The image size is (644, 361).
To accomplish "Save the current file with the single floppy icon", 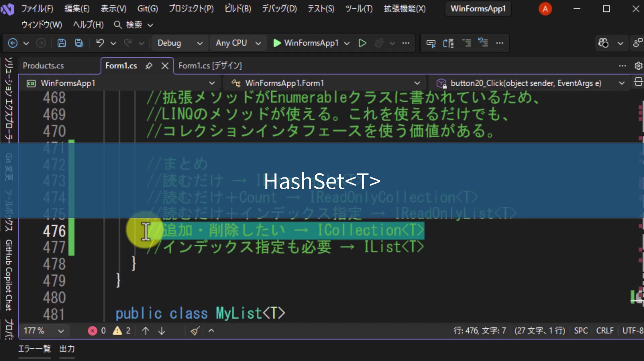I will 62,43.
